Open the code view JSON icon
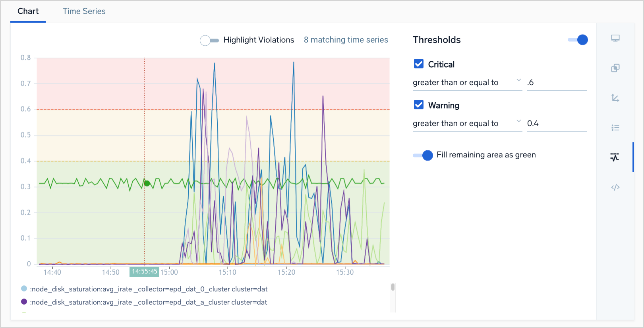This screenshot has width=644, height=328. pyautogui.click(x=615, y=187)
